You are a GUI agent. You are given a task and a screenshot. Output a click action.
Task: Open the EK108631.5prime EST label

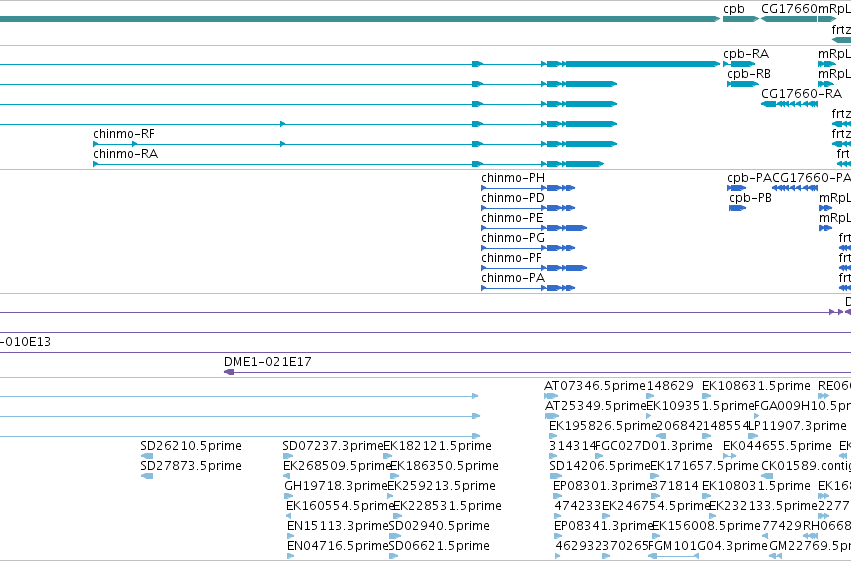tap(756, 386)
